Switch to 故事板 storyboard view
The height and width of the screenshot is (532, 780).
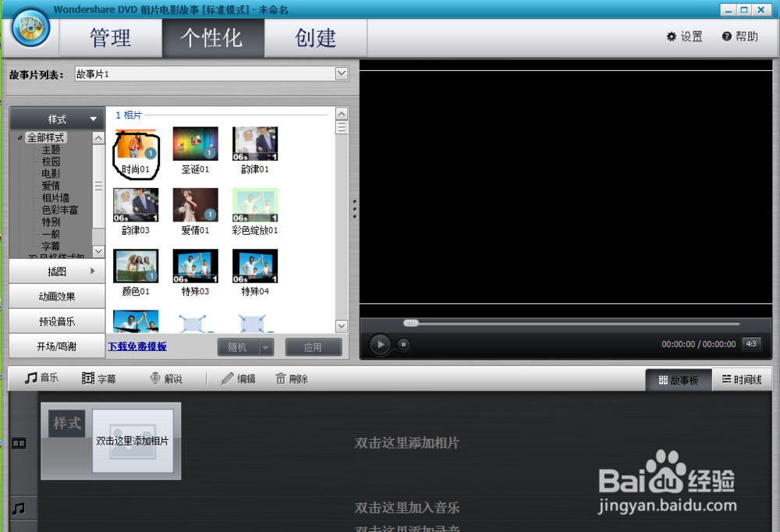[x=679, y=380]
